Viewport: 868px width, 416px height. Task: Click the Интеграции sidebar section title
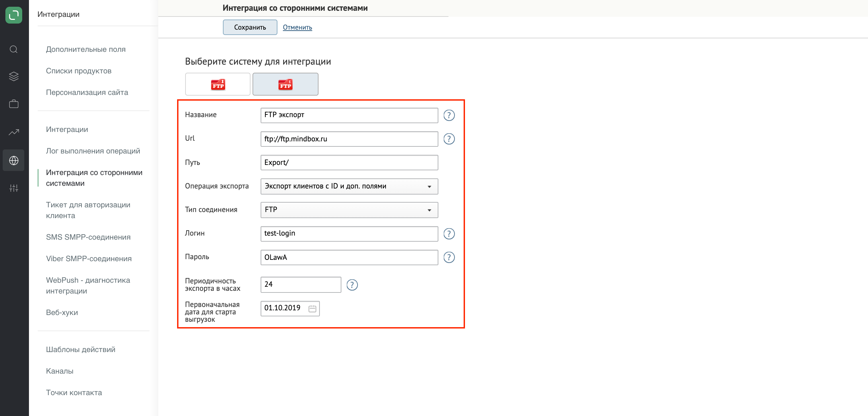click(x=58, y=14)
